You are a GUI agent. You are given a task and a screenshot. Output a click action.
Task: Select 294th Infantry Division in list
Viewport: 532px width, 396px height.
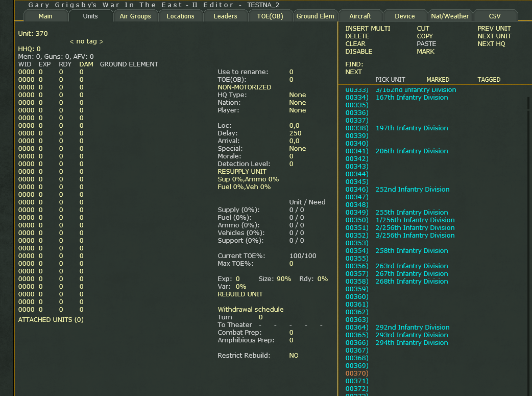412,343
